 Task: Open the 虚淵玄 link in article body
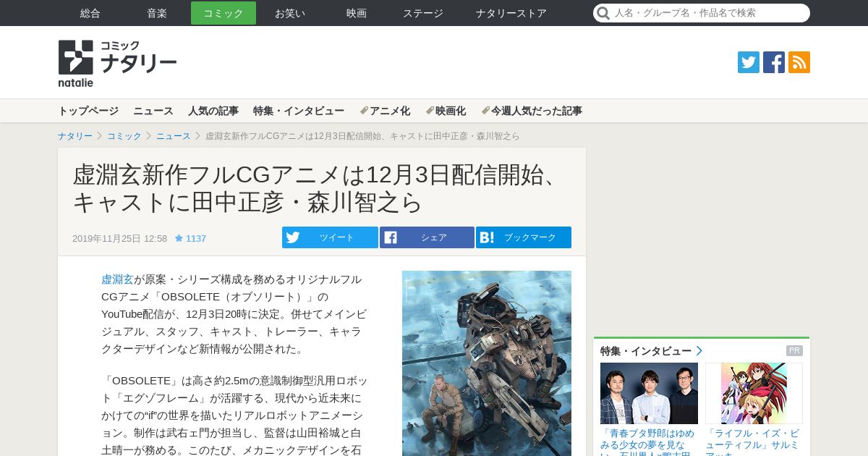[117, 279]
